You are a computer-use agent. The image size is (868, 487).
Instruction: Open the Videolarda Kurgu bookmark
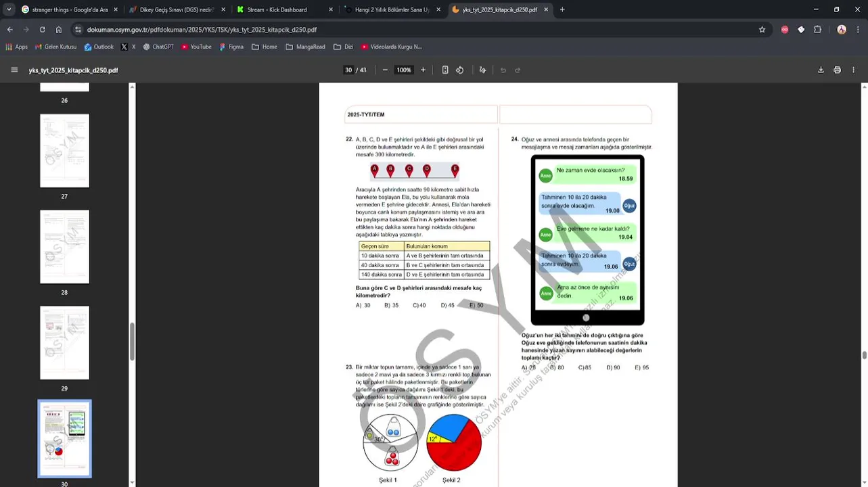pos(392,47)
